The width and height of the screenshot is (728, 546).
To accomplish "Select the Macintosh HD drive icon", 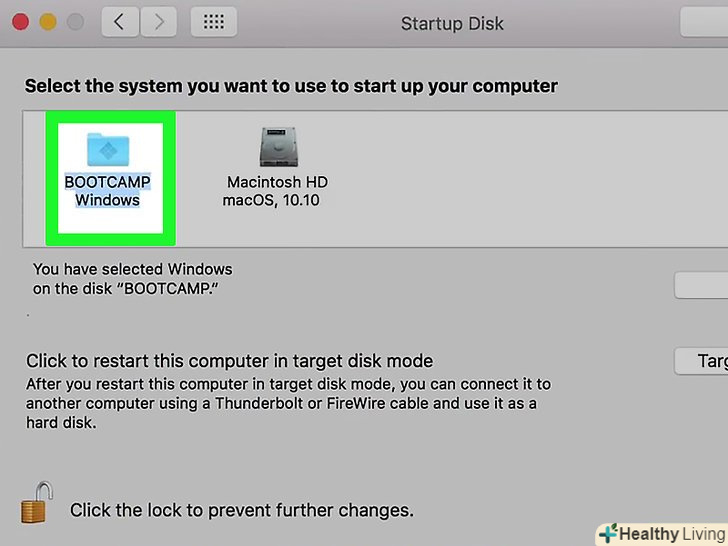I will click(277, 146).
